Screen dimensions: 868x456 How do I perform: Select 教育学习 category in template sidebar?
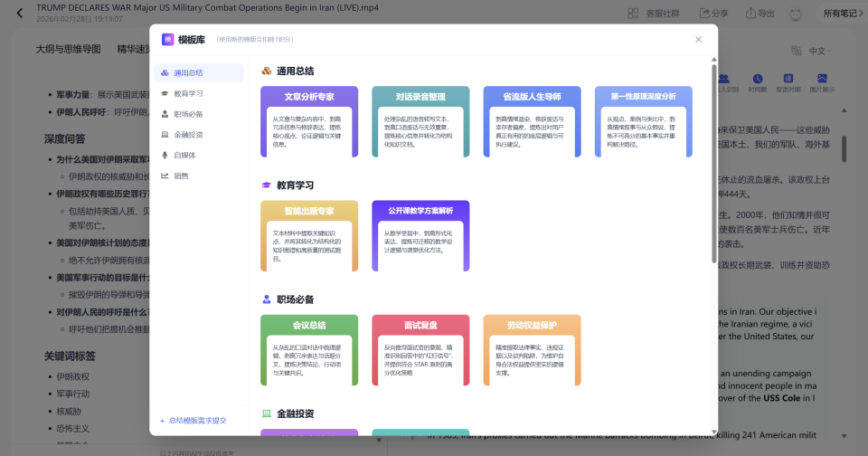point(199,93)
